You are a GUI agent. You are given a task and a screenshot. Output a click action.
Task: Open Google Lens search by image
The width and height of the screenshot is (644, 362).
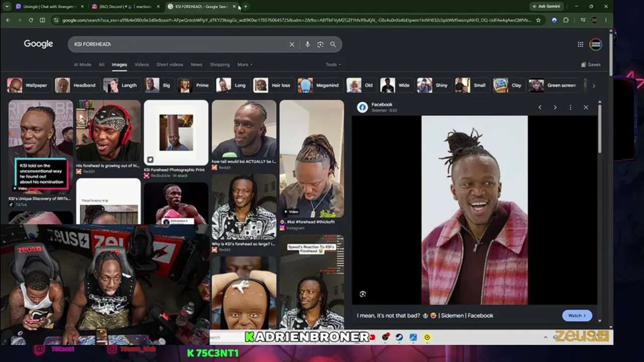pyautogui.click(x=320, y=44)
